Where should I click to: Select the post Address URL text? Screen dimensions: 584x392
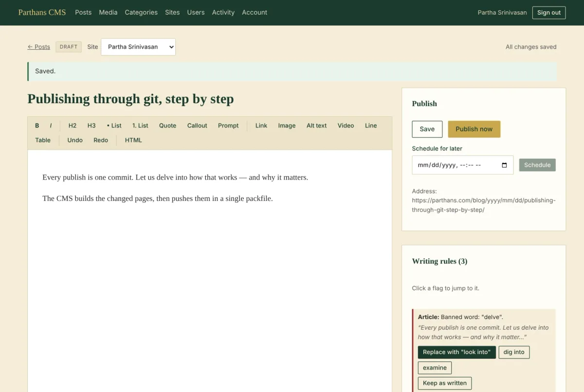(x=483, y=205)
